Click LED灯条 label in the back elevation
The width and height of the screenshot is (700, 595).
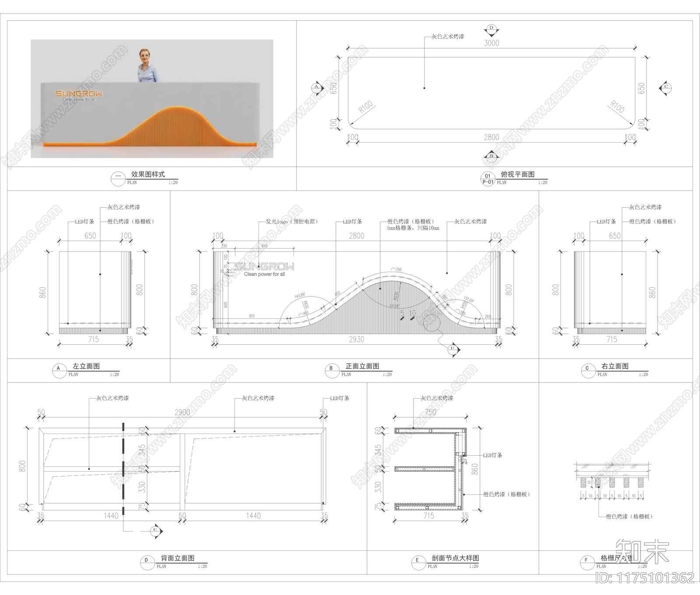pos(339,399)
